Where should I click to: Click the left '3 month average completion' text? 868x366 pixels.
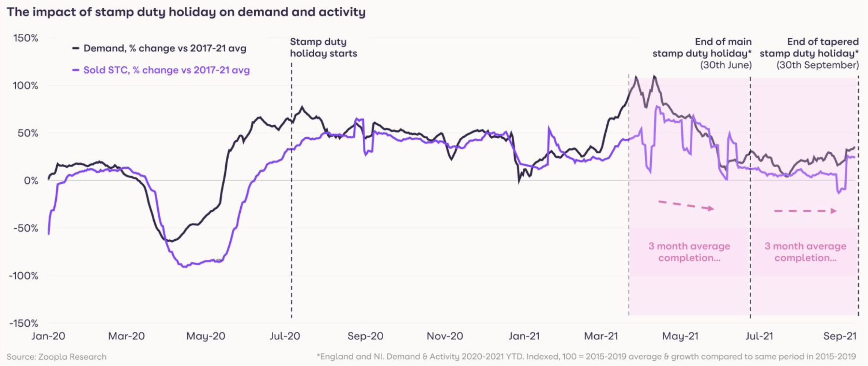(689, 252)
